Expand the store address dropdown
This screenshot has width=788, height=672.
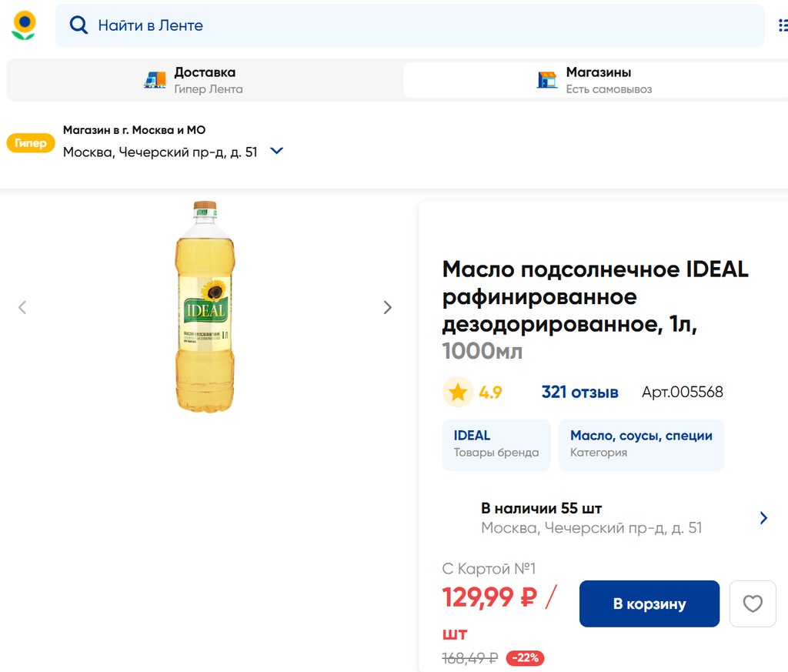277,151
